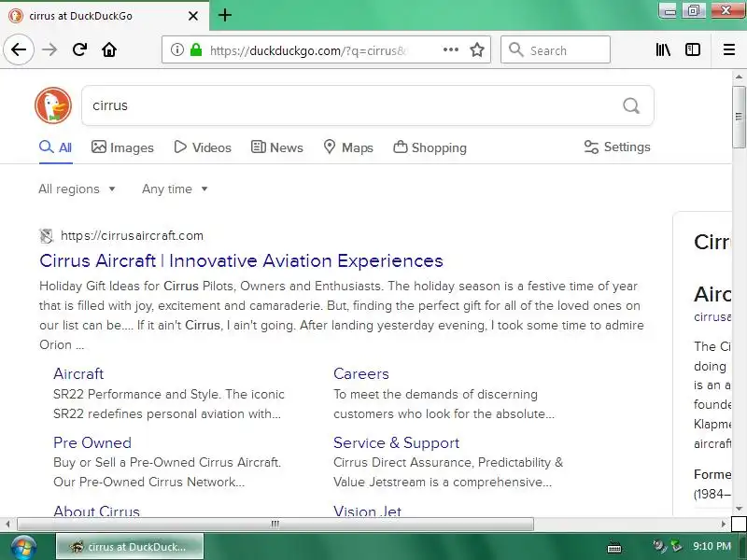Open the Vision Jet sitelink
Viewport: 747px width, 560px height.
pyautogui.click(x=367, y=511)
